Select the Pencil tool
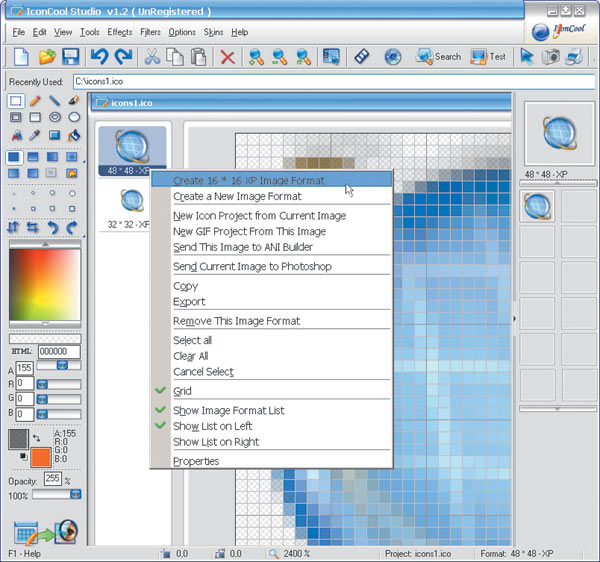The image size is (600, 562). (x=35, y=101)
